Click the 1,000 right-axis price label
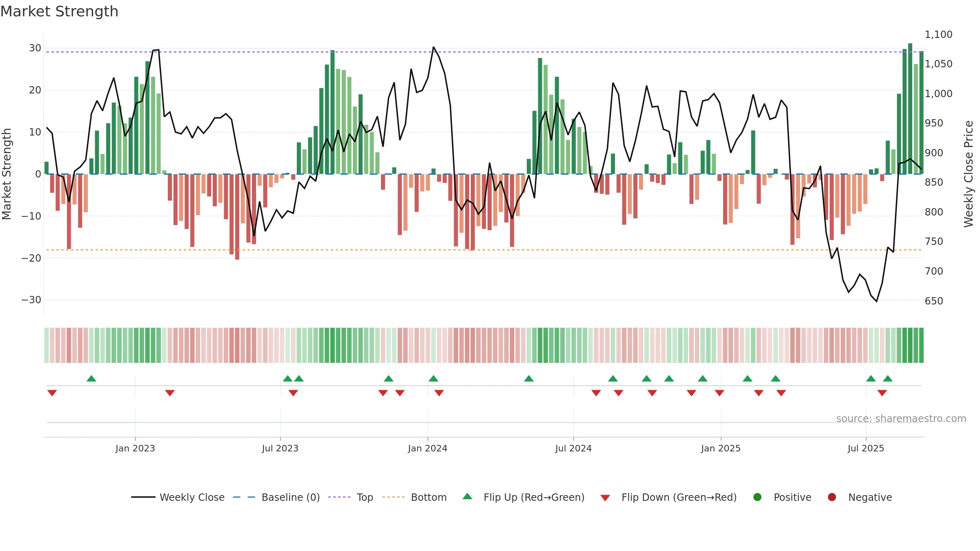Viewport: 980px width, 551px height. coord(939,94)
